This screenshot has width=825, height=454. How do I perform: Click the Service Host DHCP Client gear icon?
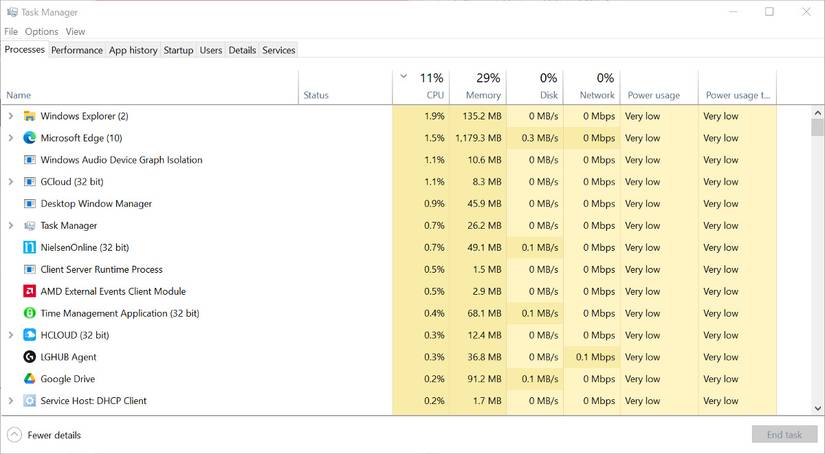29,401
